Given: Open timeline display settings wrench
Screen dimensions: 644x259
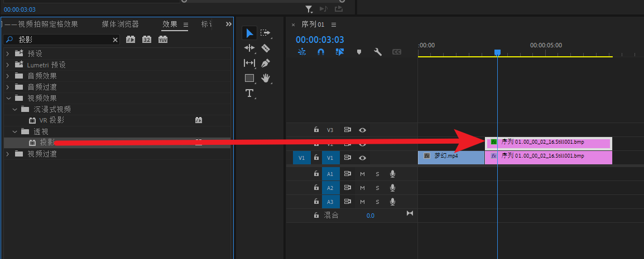Looking at the screenshot, I should pyautogui.click(x=378, y=52).
